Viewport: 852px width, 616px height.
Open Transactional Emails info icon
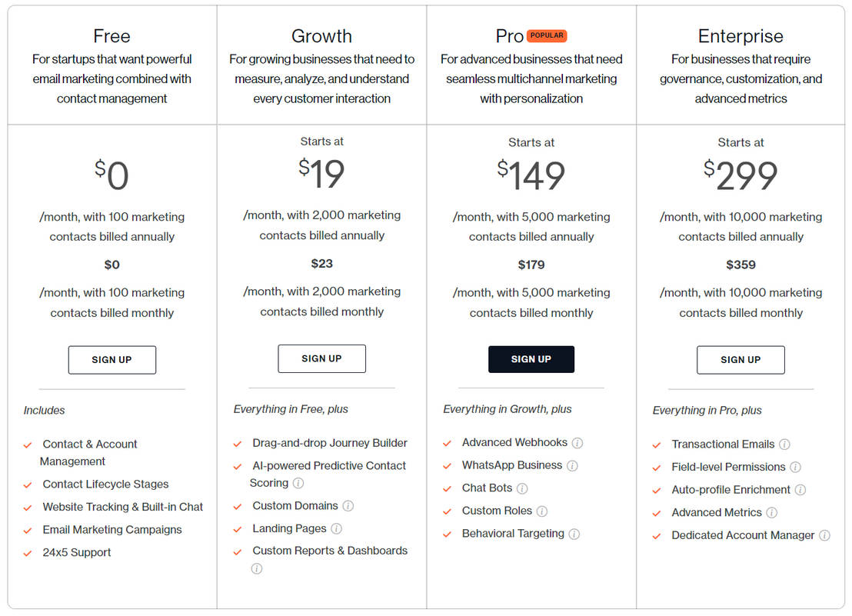784,445
